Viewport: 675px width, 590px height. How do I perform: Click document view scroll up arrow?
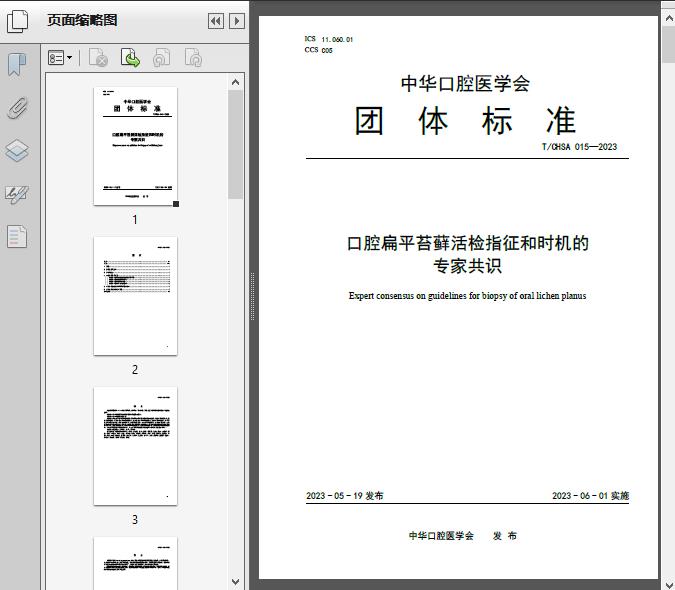click(669, 19)
